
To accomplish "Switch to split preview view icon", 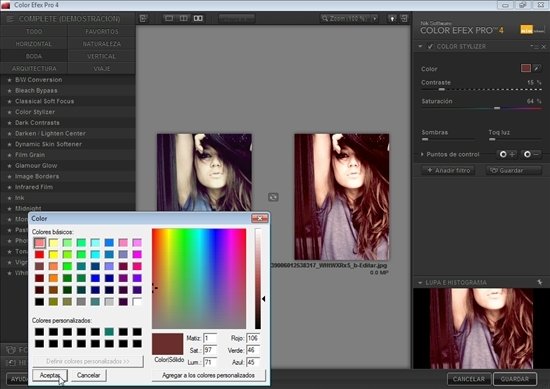I will click(183, 18).
